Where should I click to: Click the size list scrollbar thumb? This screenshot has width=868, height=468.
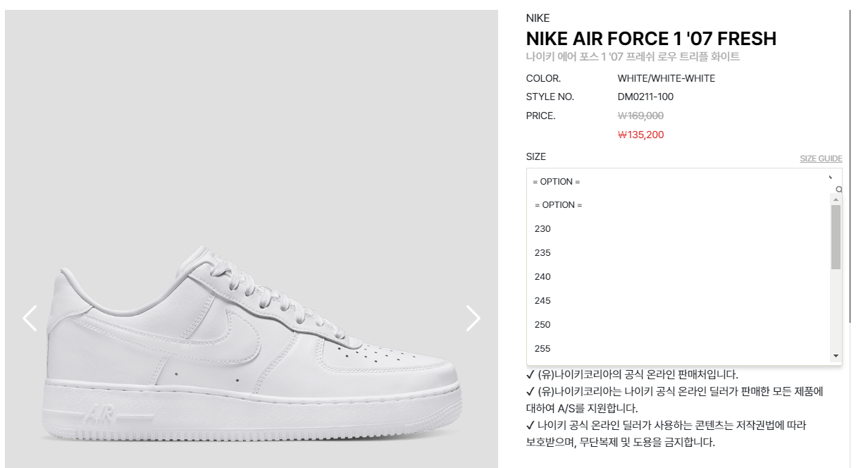pos(836,237)
